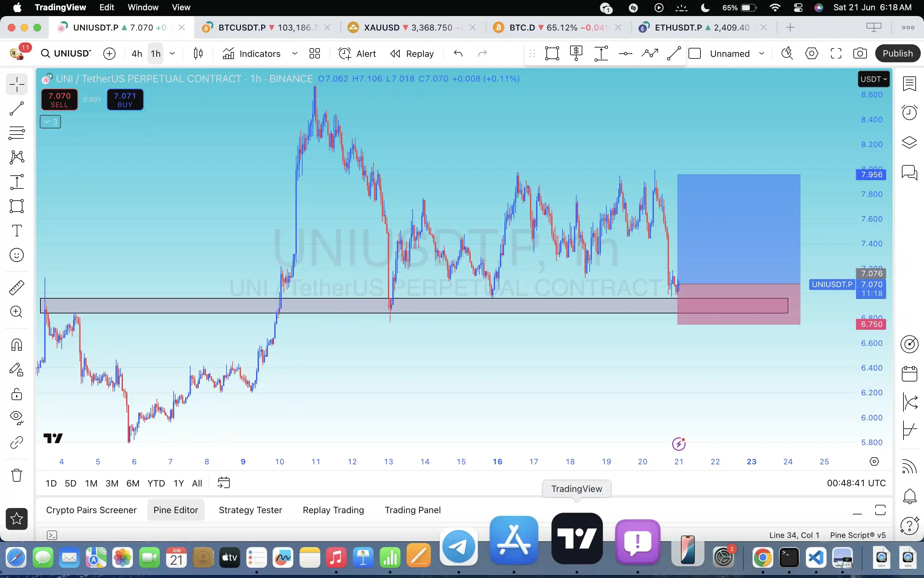Click the link drawings sync icon
Viewport: 924px width, 578px height.
tap(17, 443)
